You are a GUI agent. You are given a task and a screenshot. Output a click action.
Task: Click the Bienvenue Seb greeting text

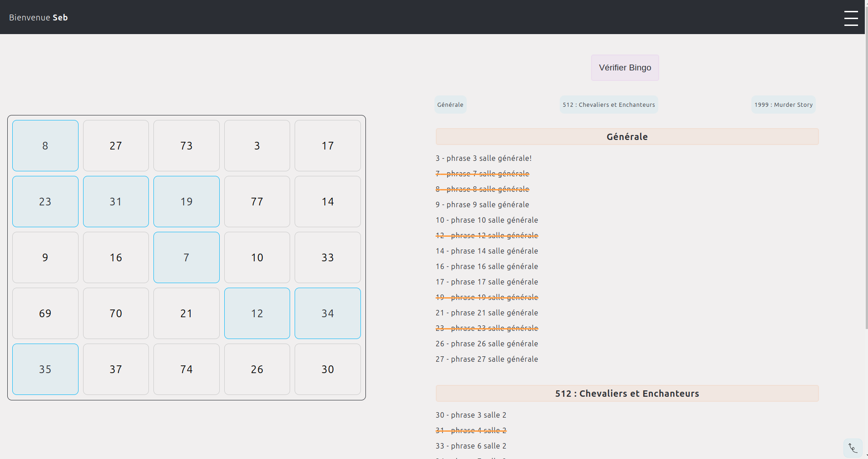(39, 17)
